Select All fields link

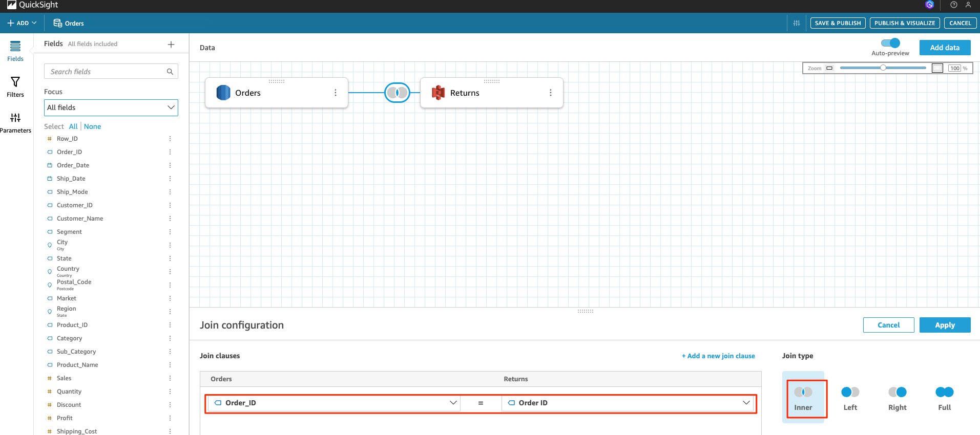(x=73, y=126)
